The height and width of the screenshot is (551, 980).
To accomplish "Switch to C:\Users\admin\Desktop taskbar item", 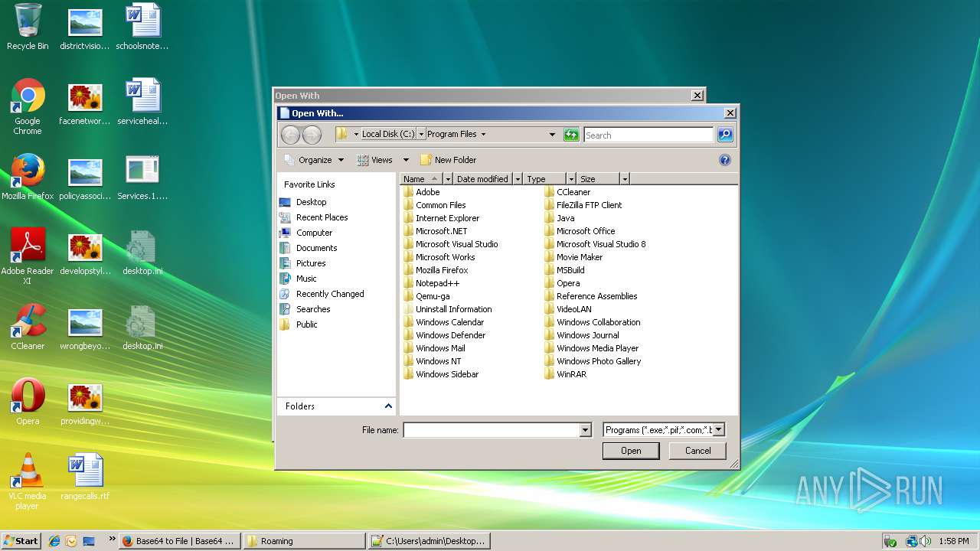I will point(429,541).
